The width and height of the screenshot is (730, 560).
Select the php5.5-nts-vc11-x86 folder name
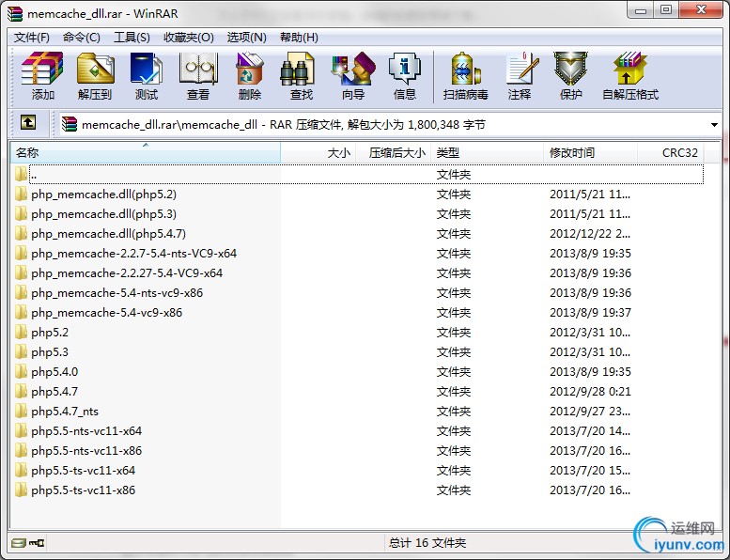click(x=86, y=451)
